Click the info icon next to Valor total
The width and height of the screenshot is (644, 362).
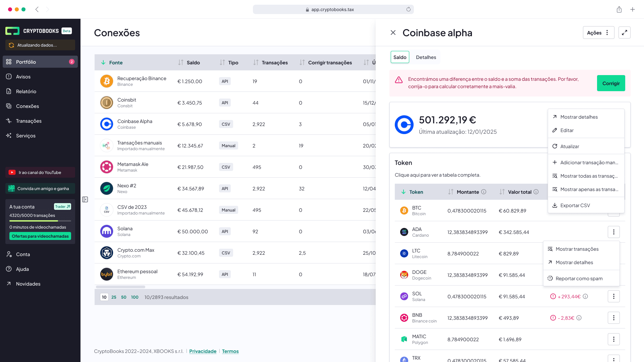tap(536, 192)
